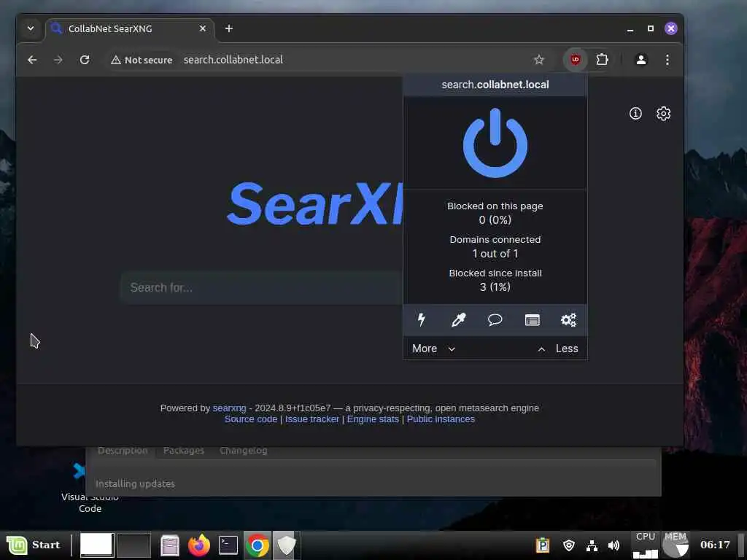Open SearXNG preferences gear
Screen dimensions: 747x560
[663, 113]
